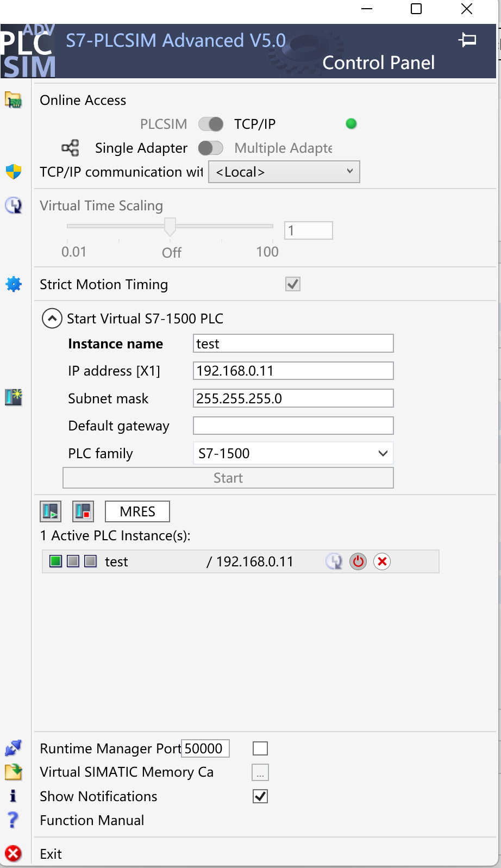501x868 pixels.
Task: Click the third status LED of test instance
Action: pos(90,561)
